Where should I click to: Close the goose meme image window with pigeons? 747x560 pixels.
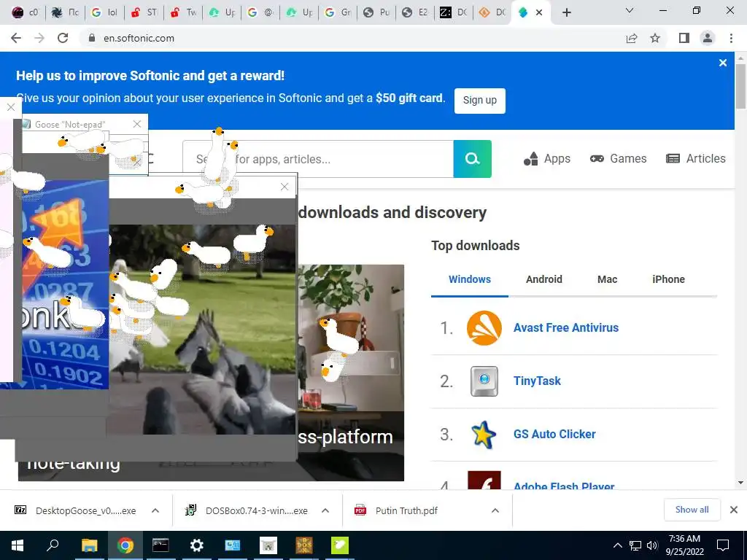pos(285,187)
